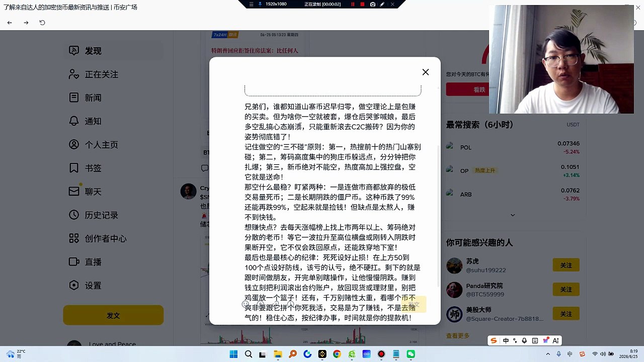
Task: Click the 直播 live video icon
Action: pos(74,262)
